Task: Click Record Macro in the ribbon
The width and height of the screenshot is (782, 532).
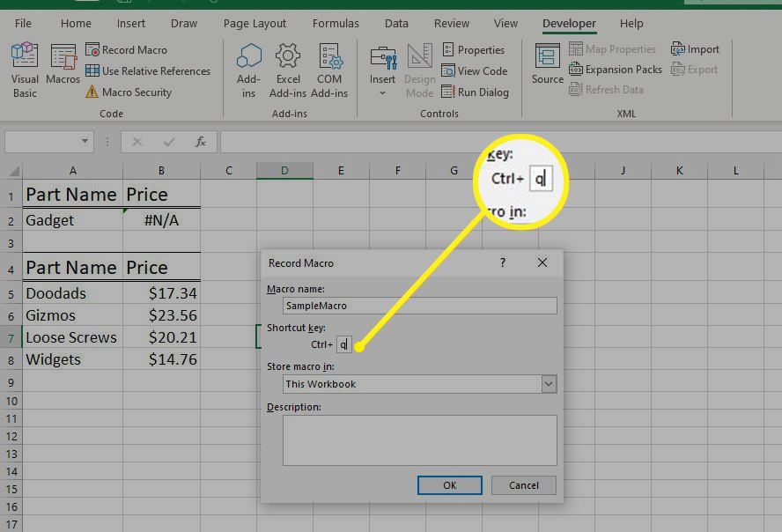Action: click(x=127, y=50)
